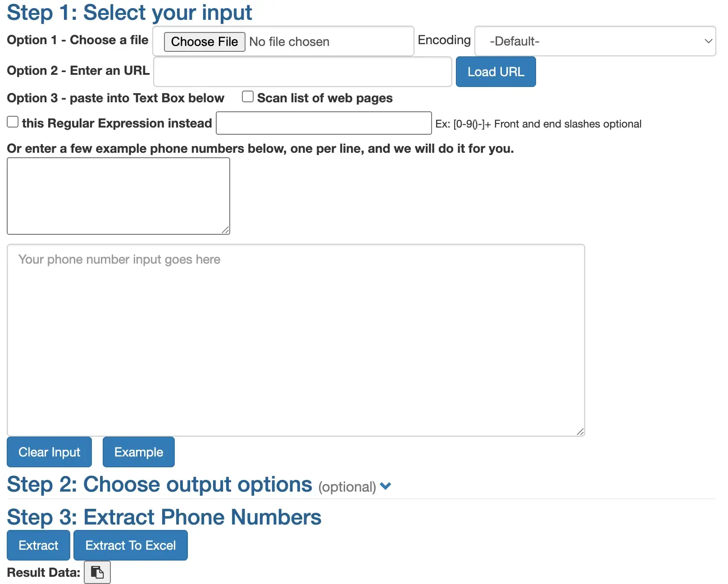Click the Choose File button
Viewport: 728px width, 584px height.
coord(204,41)
